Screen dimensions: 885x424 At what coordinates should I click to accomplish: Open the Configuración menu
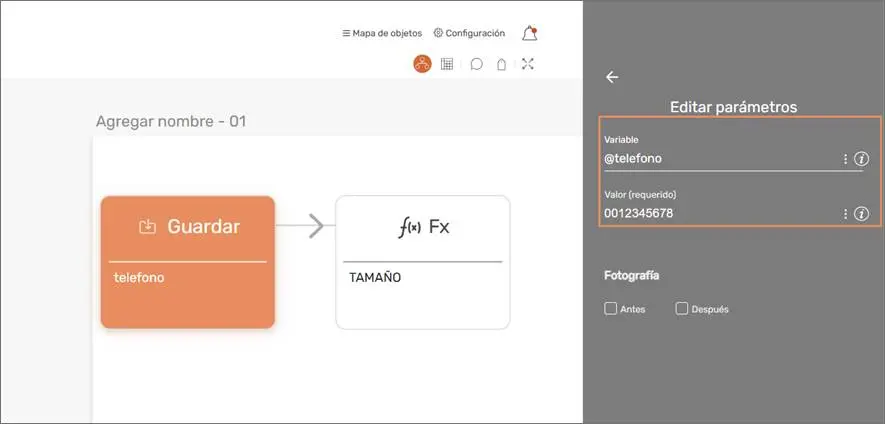coord(469,33)
